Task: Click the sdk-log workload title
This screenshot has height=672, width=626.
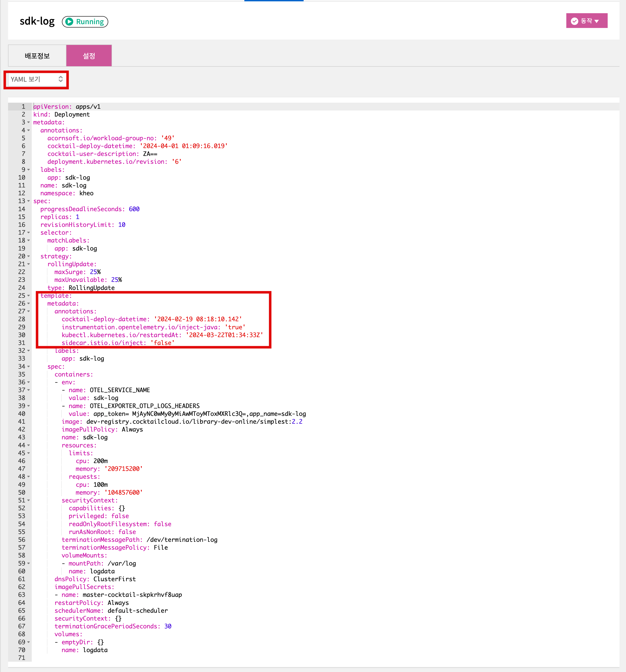Action: click(37, 21)
